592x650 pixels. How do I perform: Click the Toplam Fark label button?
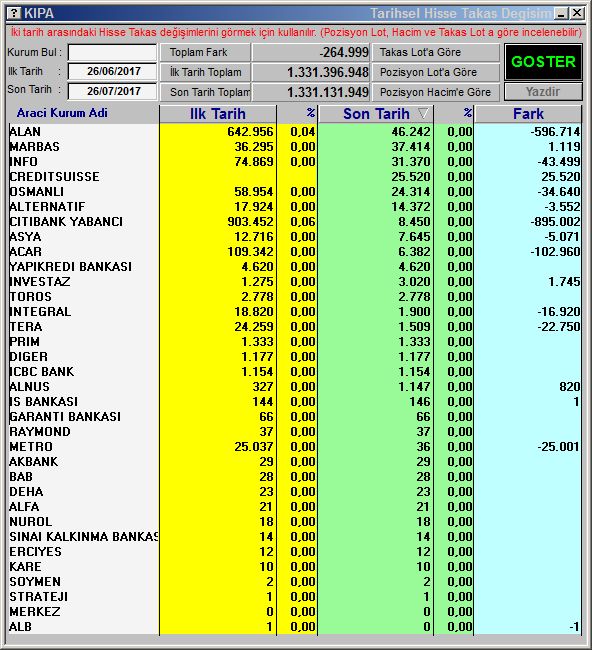click(205, 52)
